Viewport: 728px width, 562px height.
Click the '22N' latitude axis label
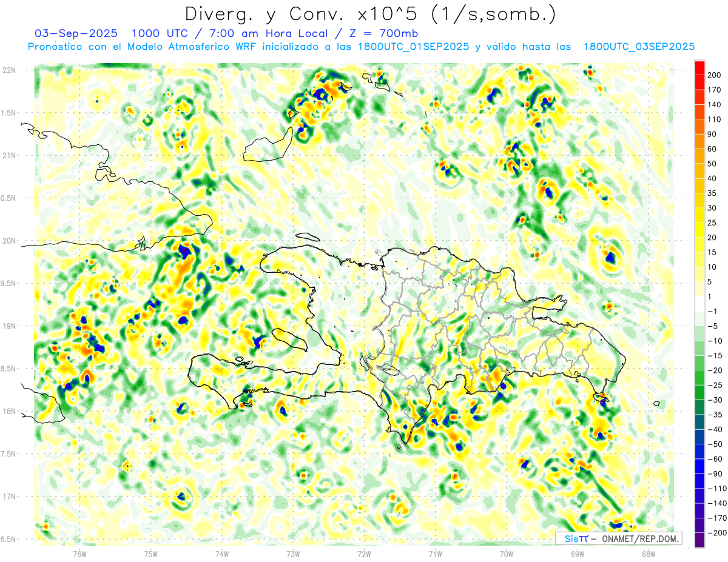(x=9, y=70)
